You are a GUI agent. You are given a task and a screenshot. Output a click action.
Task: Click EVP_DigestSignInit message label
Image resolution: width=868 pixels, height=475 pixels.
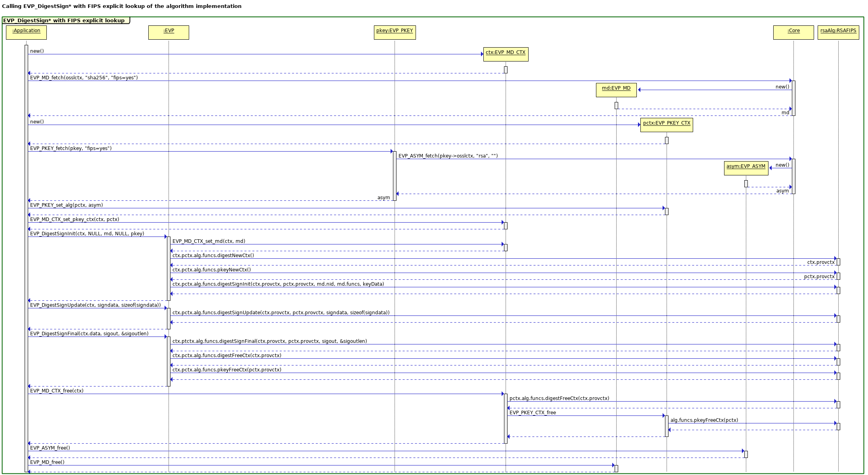(87, 234)
